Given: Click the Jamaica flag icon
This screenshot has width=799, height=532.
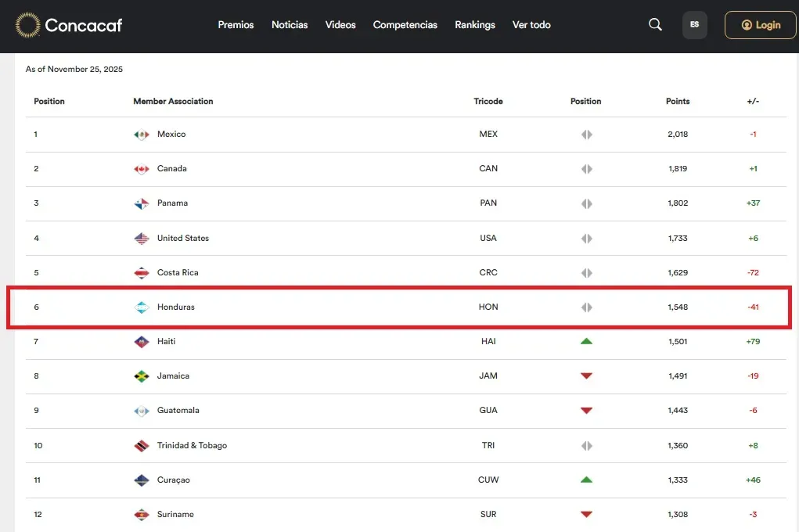Looking at the screenshot, I should 142,376.
